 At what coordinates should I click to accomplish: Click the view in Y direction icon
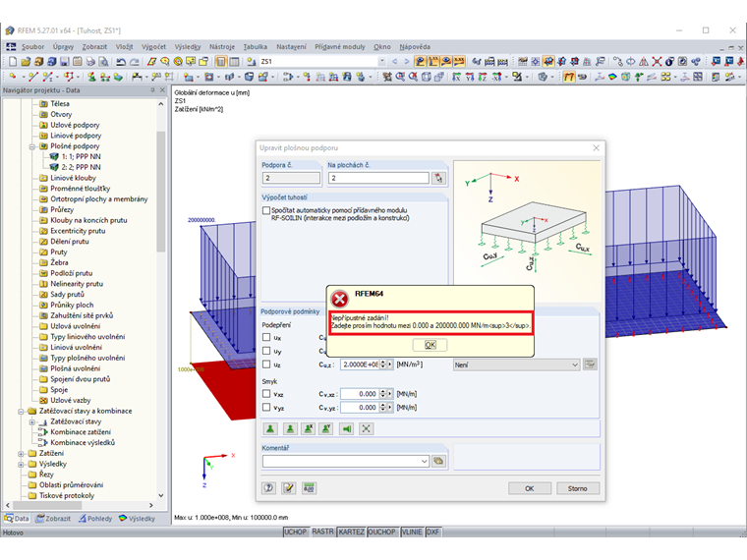470,77
